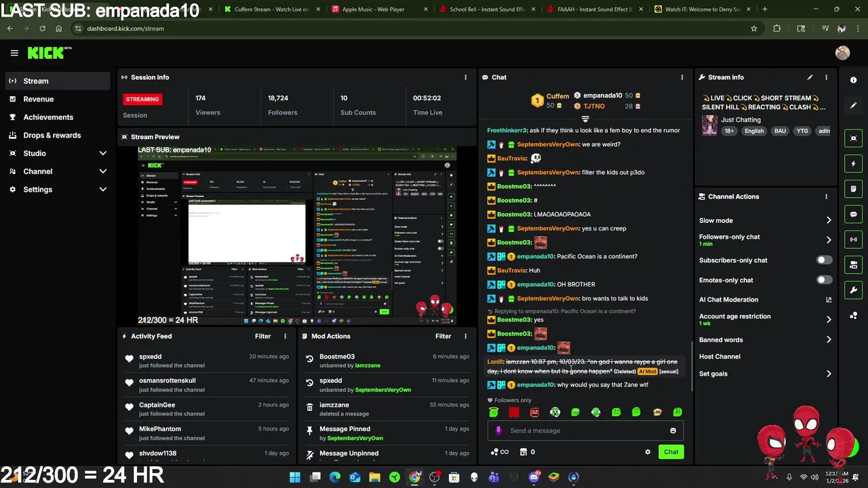Image resolution: width=868 pixels, height=488 pixels.
Task: Toggle Subscribers-only chat switch
Action: [824, 260]
